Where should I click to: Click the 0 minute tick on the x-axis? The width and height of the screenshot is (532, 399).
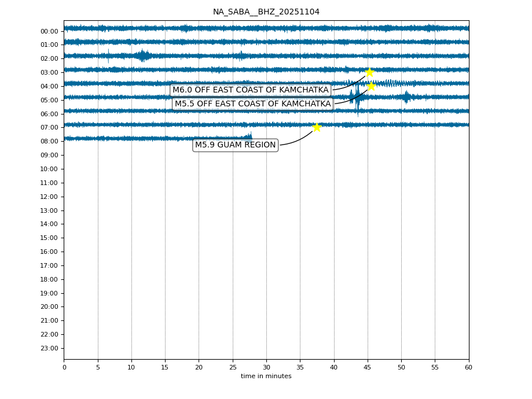coord(64,367)
